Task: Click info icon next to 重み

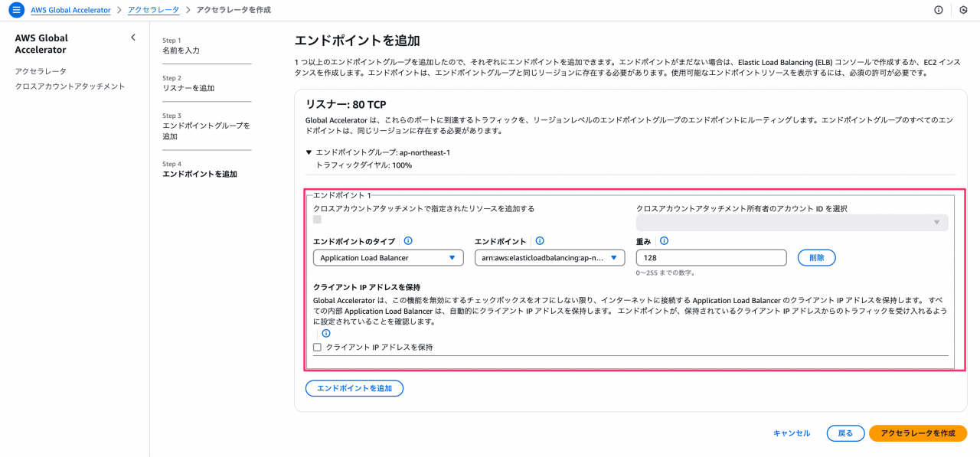Action: [x=664, y=241]
